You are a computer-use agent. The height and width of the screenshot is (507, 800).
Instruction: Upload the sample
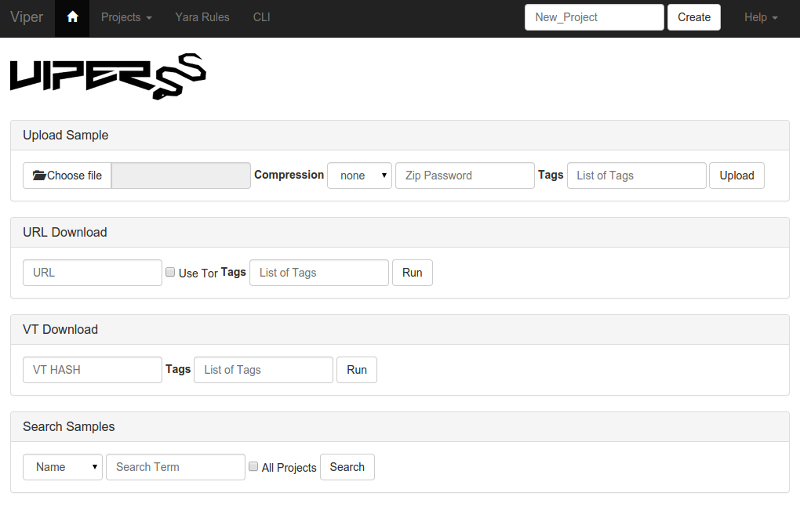tap(737, 175)
